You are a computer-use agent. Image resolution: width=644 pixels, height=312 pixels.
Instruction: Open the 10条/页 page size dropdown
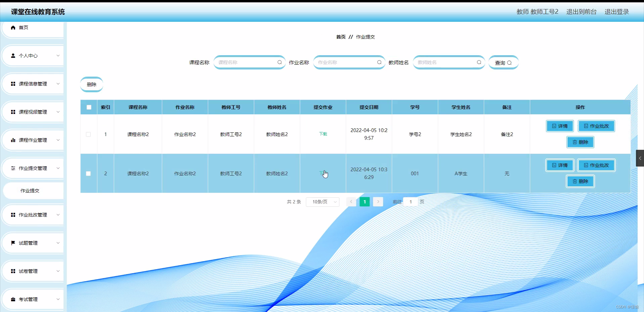click(322, 202)
